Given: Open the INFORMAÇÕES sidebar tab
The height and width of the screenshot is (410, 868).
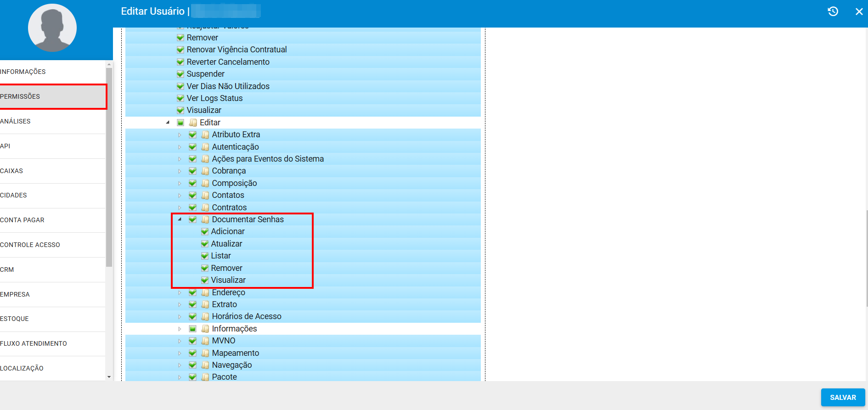Looking at the screenshot, I should (x=52, y=72).
